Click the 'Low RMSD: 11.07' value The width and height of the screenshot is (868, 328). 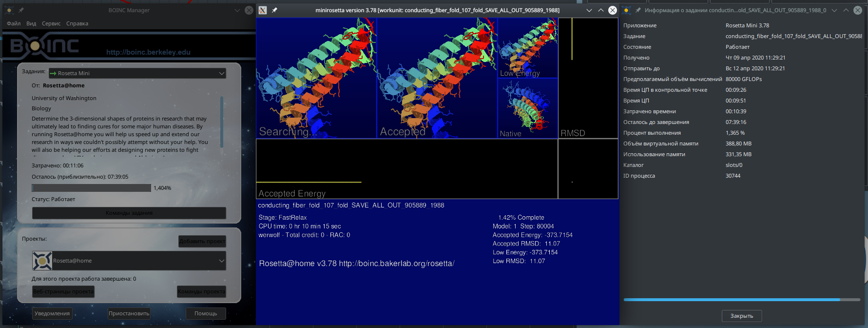point(519,261)
